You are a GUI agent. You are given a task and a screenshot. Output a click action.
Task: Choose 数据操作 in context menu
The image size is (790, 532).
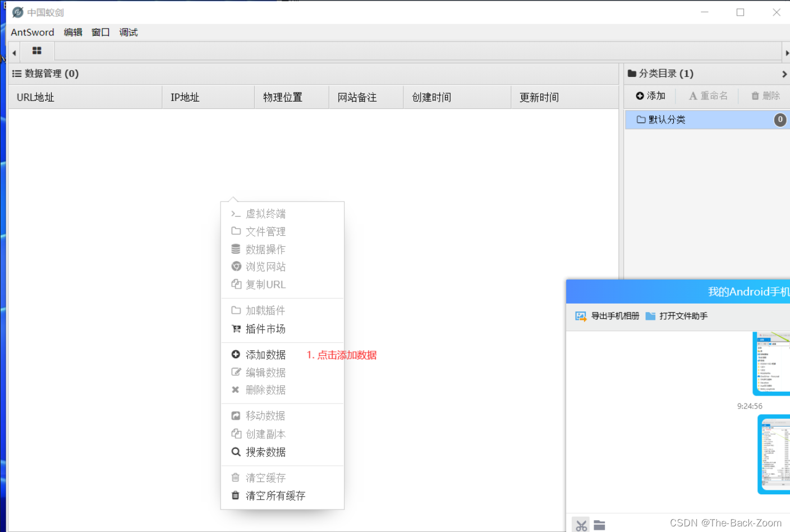(x=282, y=249)
